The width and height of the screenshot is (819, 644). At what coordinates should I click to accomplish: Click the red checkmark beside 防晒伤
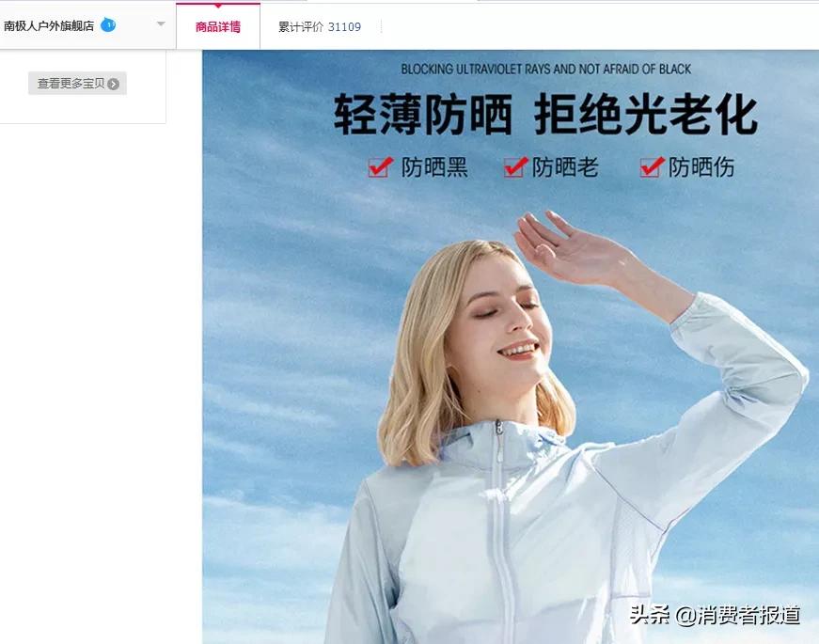652,167
